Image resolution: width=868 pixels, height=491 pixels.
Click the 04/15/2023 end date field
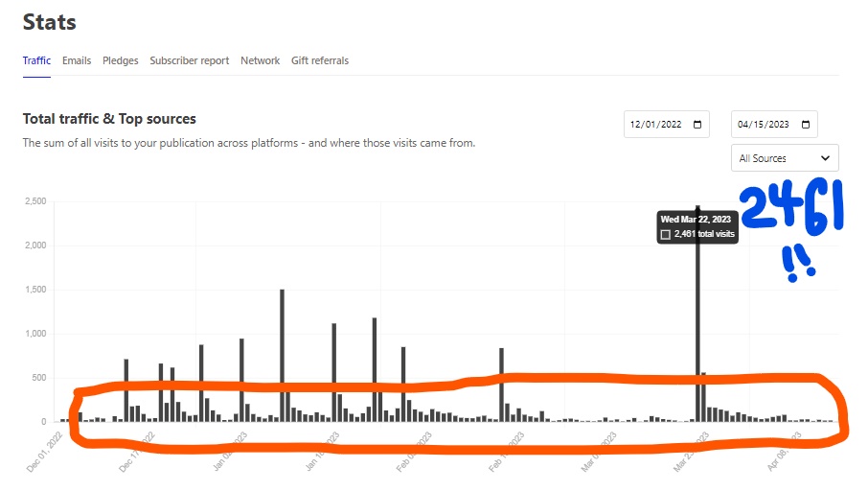tap(774, 125)
